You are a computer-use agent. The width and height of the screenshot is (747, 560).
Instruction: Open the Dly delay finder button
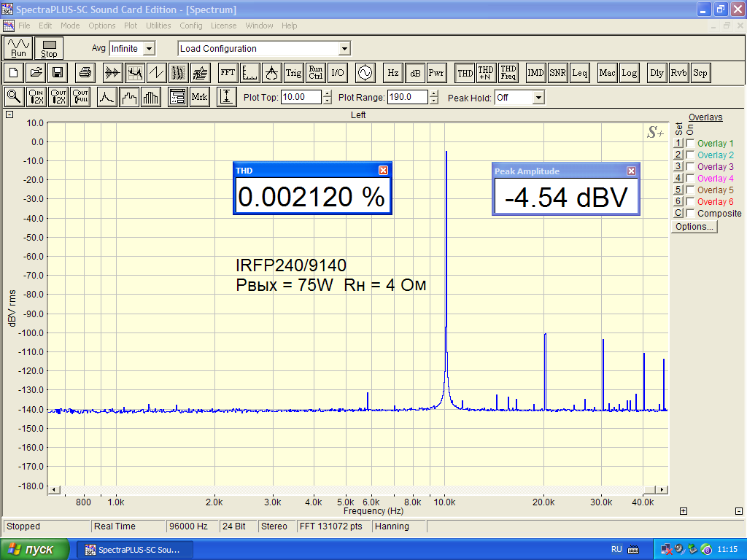pos(657,72)
